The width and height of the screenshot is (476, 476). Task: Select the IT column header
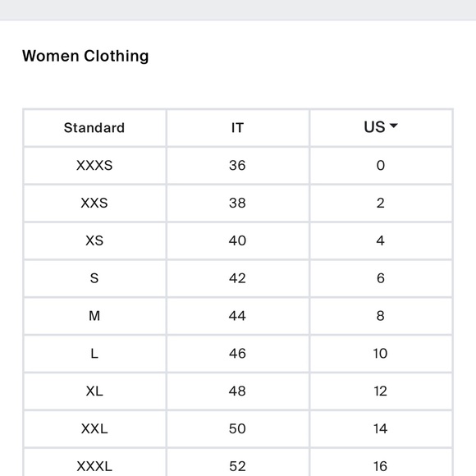pos(237,128)
